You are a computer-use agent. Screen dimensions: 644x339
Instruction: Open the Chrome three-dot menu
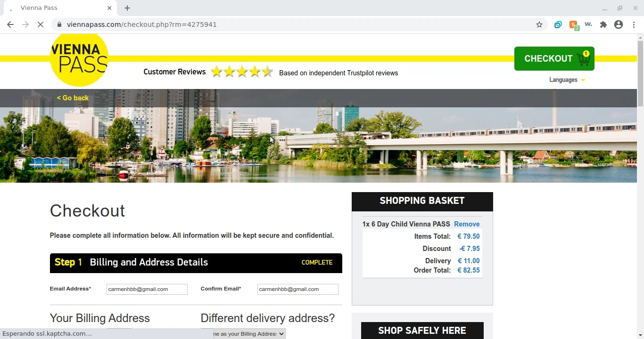pyautogui.click(x=634, y=24)
